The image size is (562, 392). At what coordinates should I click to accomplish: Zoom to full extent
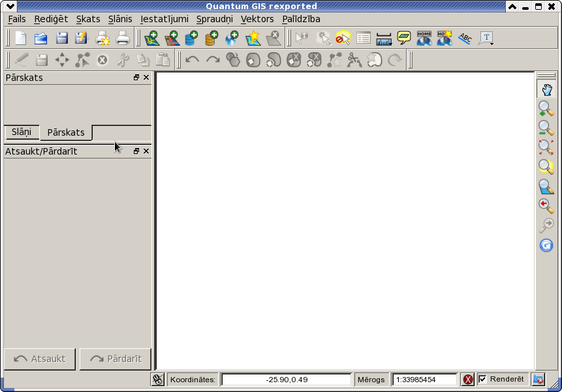tap(546, 147)
